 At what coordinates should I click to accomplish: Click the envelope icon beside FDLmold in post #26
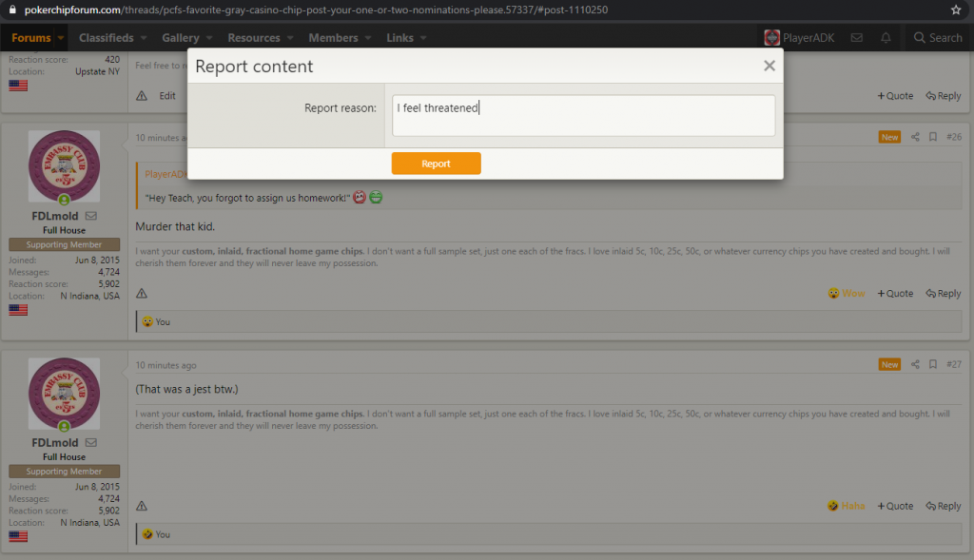90,216
